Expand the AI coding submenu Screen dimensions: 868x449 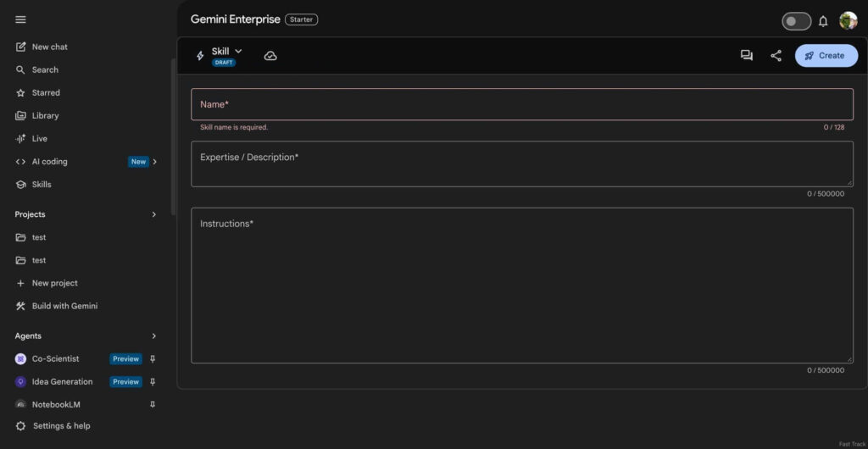point(154,162)
